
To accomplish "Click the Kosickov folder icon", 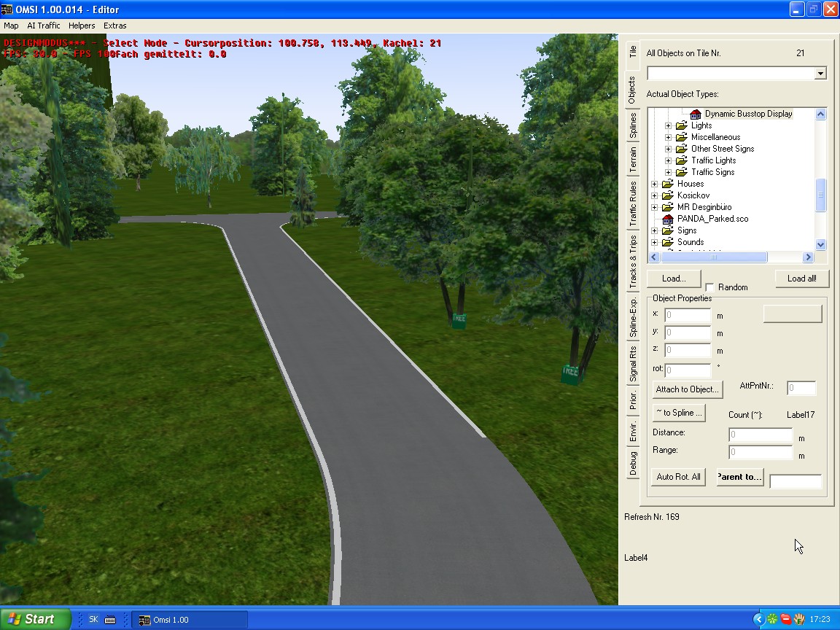I will [667, 195].
